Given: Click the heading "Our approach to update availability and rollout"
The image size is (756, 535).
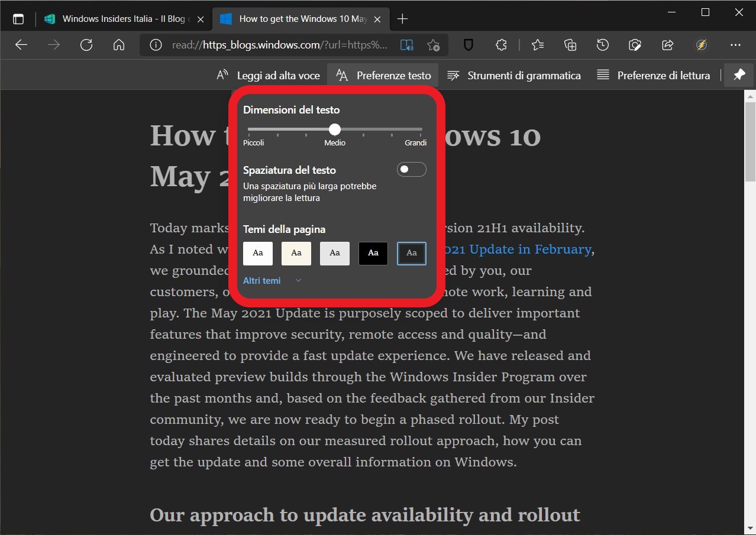Looking at the screenshot, I should [365, 515].
